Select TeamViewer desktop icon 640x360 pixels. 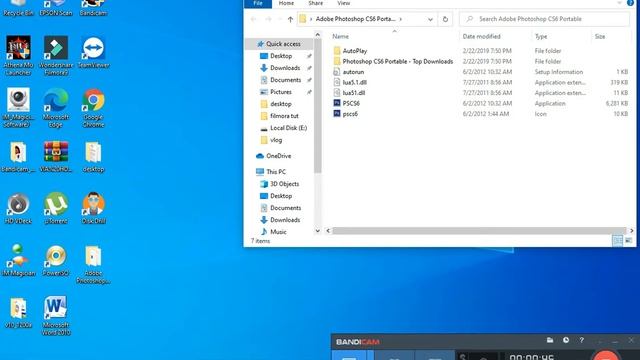(x=93, y=52)
